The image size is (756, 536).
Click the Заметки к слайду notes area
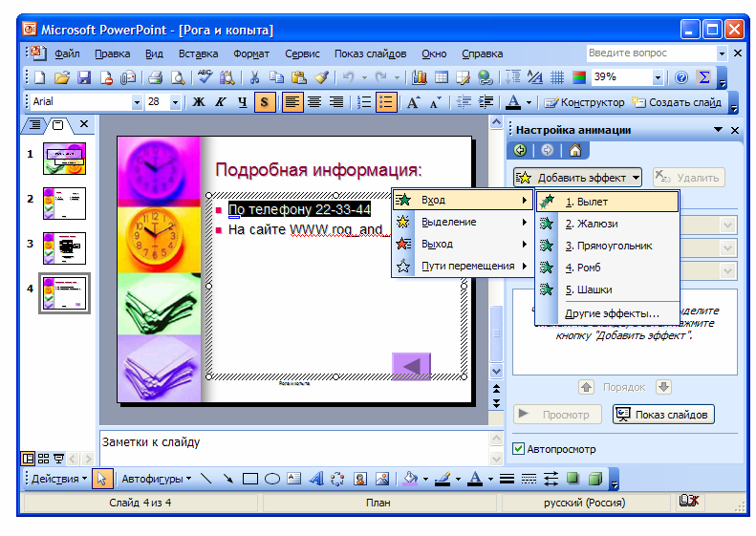(293, 448)
